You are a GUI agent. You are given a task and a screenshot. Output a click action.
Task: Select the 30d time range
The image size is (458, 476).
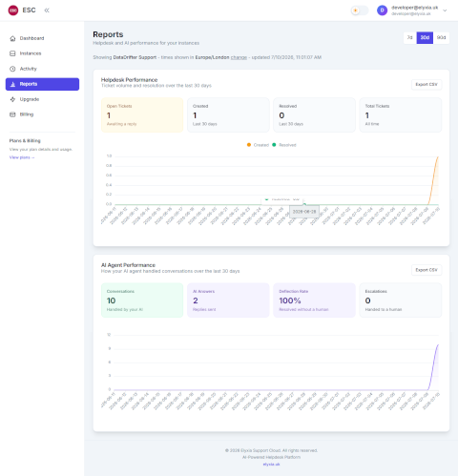425,38
